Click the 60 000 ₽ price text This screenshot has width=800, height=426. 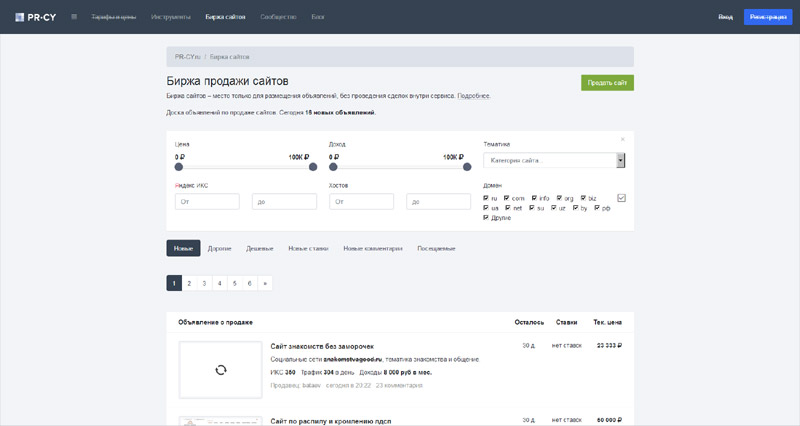(x=609, y=420)
